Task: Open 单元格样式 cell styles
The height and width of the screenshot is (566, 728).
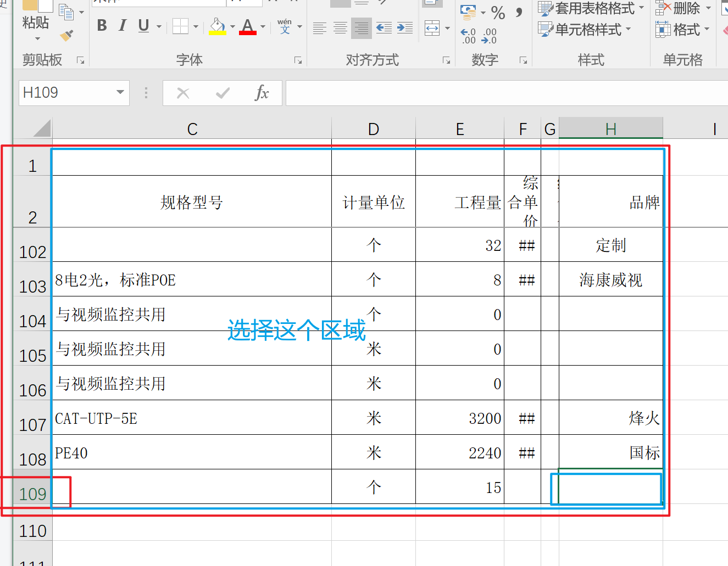Action: click(585, 29)
